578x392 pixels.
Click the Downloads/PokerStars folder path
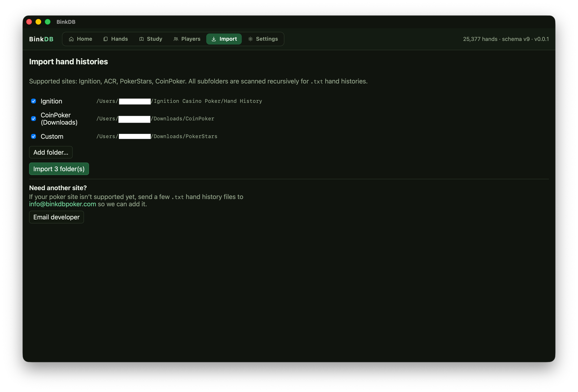(157, 136)
